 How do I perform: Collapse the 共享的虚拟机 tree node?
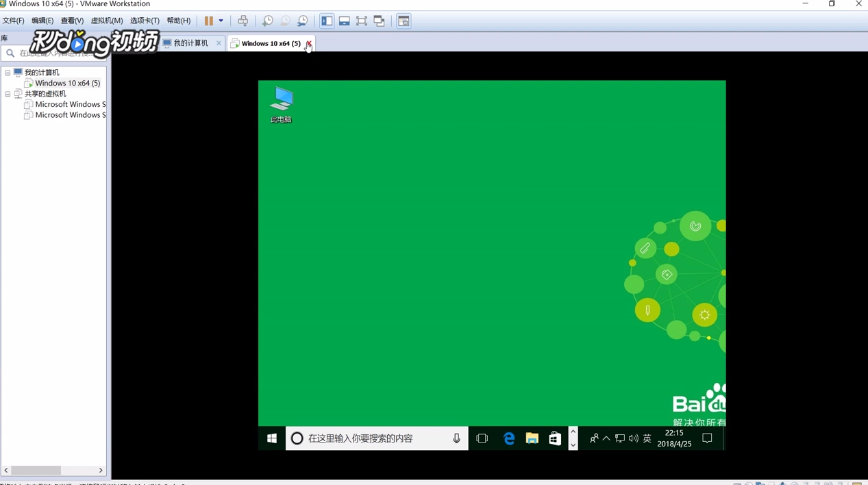click(x=8, y=94)
